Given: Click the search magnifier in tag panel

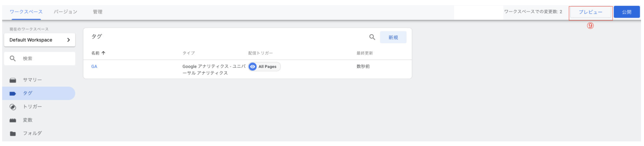Looking at the screenshot, I should point(372,37).
